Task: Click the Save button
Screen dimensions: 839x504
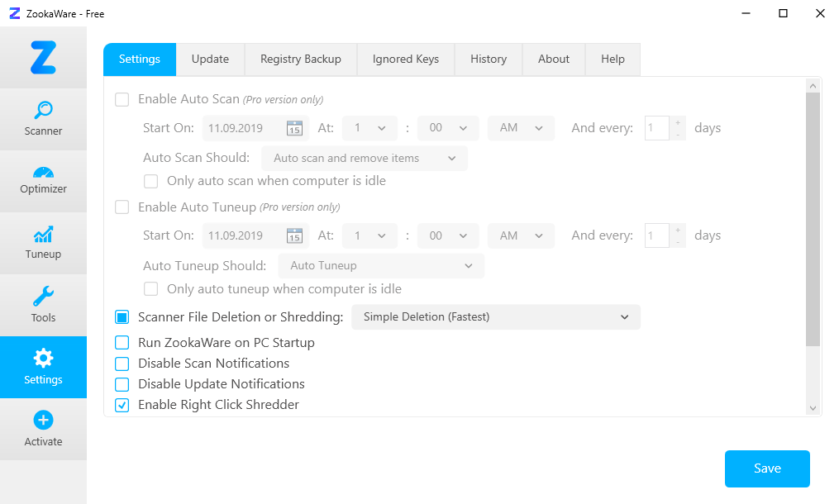Action: pos(766,468)
